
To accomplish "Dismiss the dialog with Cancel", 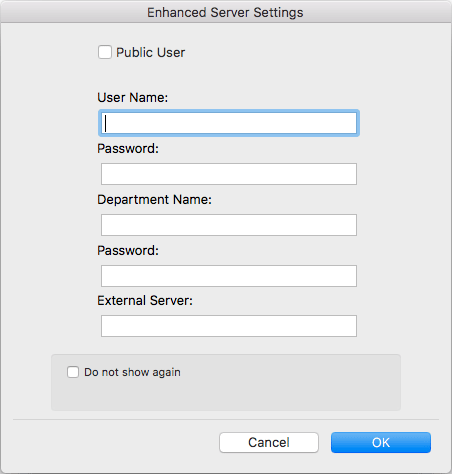I will click(x=269, y=443).
